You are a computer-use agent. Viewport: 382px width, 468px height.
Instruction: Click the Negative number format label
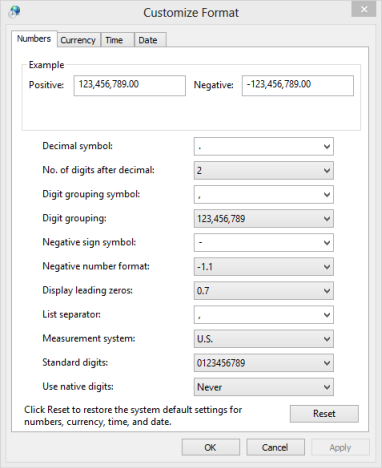[96, 266]
